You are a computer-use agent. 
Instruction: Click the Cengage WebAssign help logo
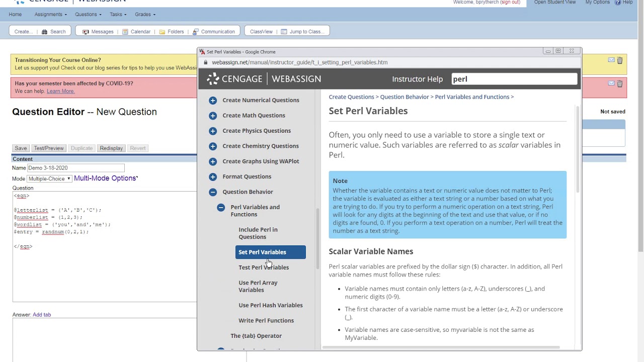click(264, 79)
